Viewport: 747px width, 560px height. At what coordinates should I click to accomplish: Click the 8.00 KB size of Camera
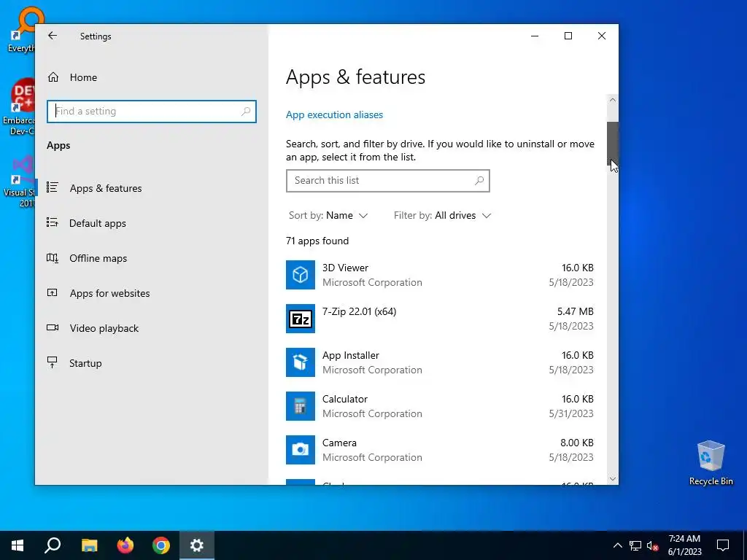pyautogui.click(x=576, y=443)
